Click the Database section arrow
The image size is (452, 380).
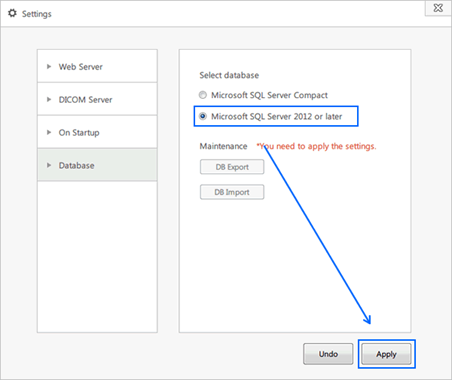[49, 165]
